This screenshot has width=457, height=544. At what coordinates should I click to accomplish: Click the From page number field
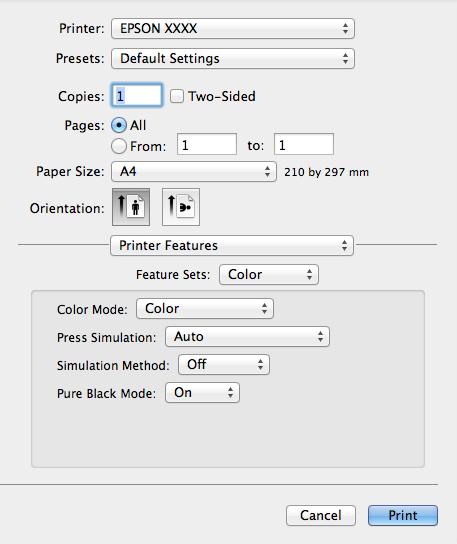pyautogui.click(x=207, y=144)
